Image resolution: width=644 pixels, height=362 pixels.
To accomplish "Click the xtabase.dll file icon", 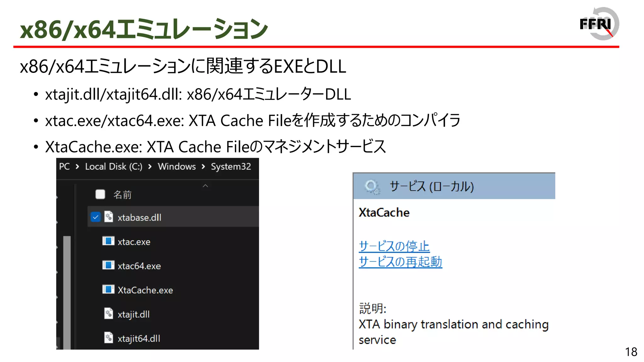I will click(108, 217).
